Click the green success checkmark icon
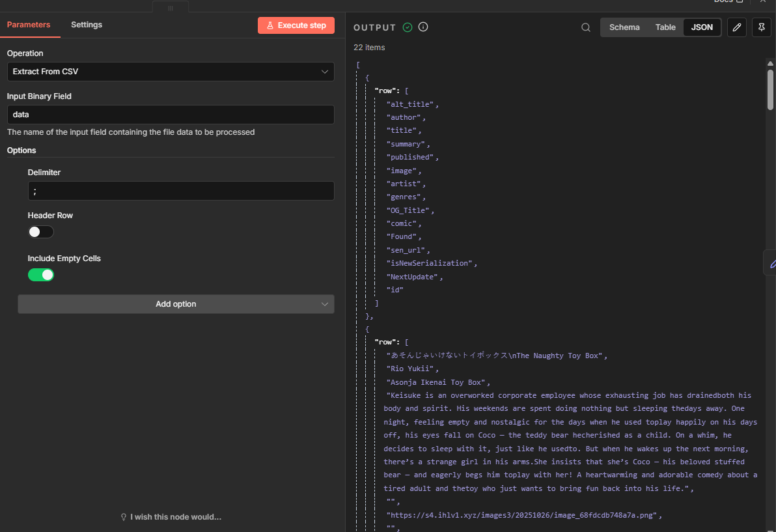Image resolution: width=776 pixels, height=532 pixels. click(408, 27)
